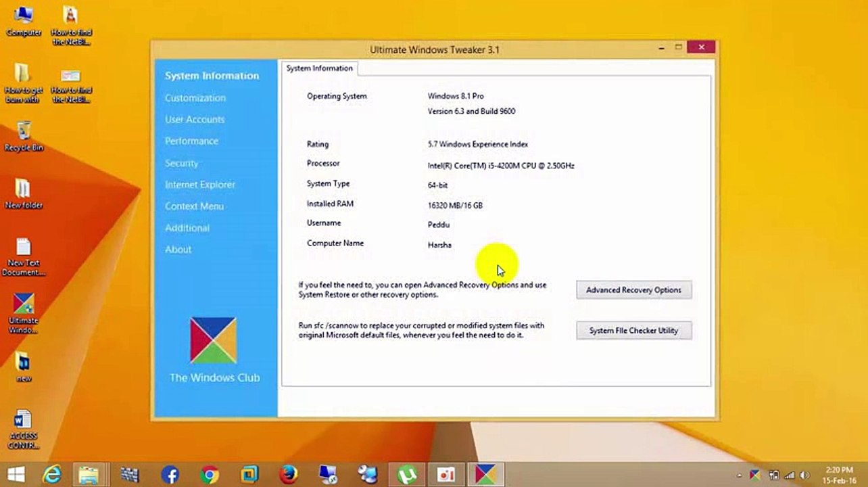The width and height of the screenshot is (868, 487).
Task: Click Version 6.3 and Build 9600 text
Action: 471,112
